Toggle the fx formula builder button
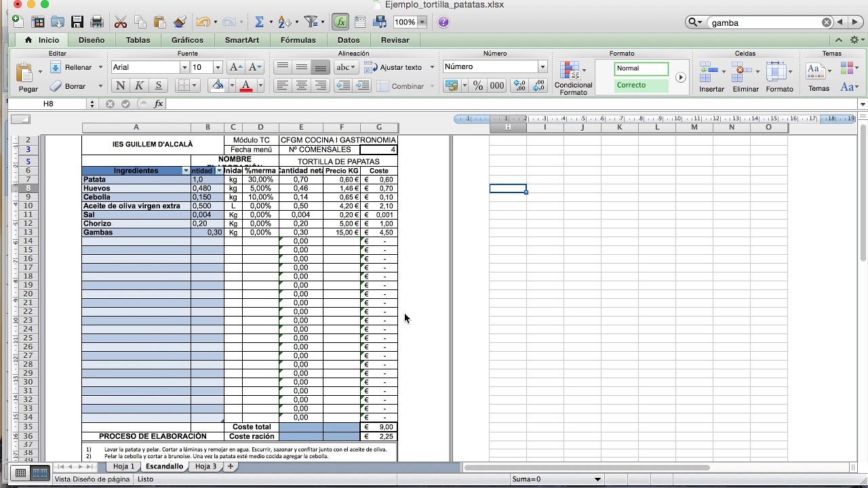Viewport: 868px width, 488px height. pyautogui.click(x=340, y=22)
